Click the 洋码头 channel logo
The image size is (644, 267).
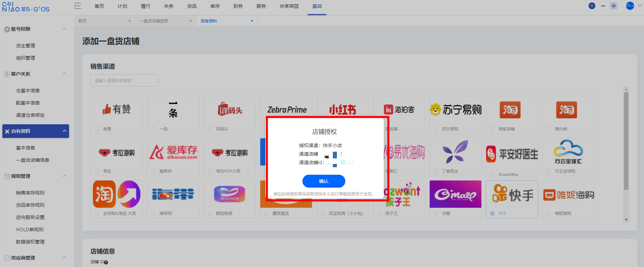[x=230, y=109]
